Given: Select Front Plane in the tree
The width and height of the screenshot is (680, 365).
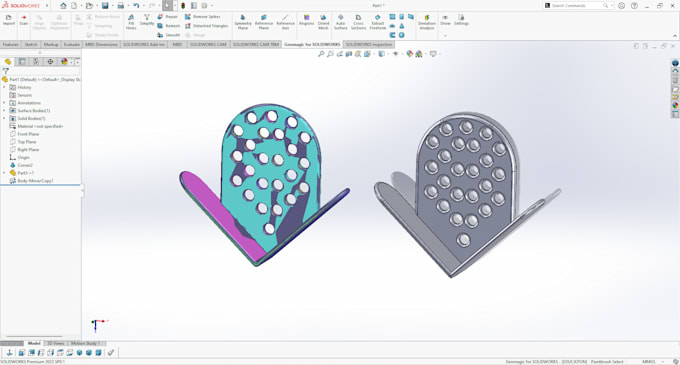Looking at the screenshot, I should point(28,134).
